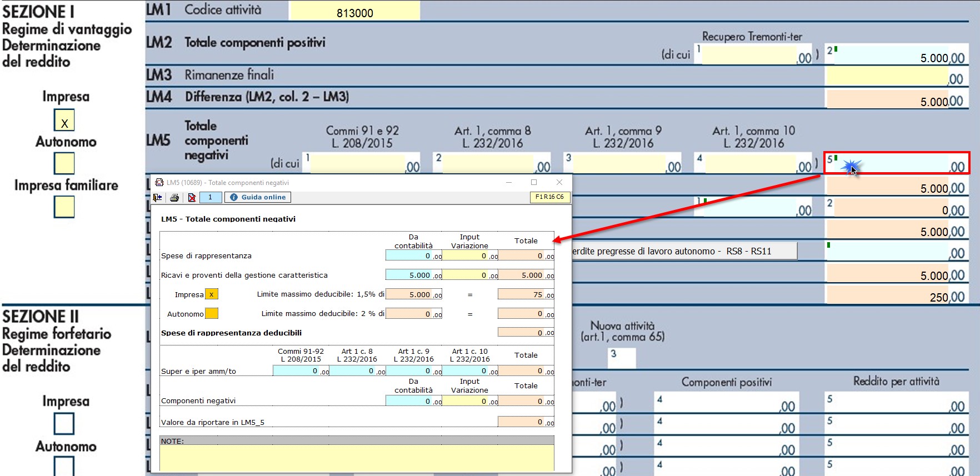Click the Nuova attività column 3 checkbox field
This screenshot has width=980, height=476.
[x=622, y=358]
